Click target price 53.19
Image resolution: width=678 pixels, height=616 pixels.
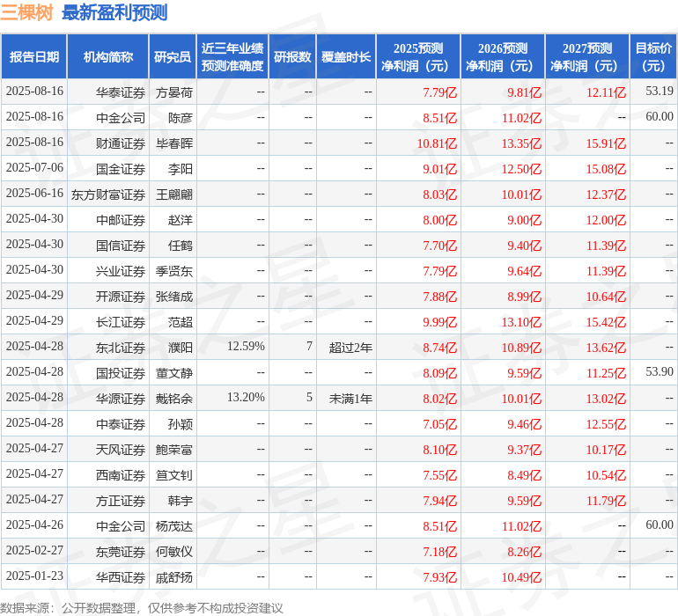660,92
